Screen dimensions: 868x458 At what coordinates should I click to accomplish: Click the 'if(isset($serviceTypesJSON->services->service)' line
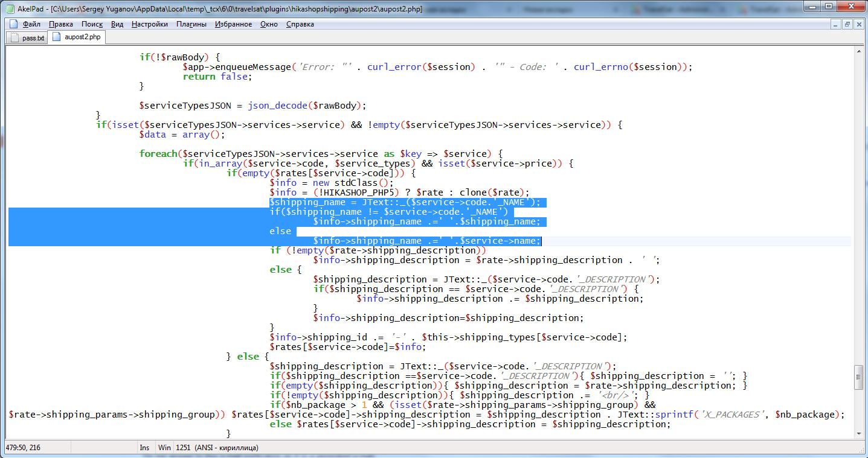[359, 125]
